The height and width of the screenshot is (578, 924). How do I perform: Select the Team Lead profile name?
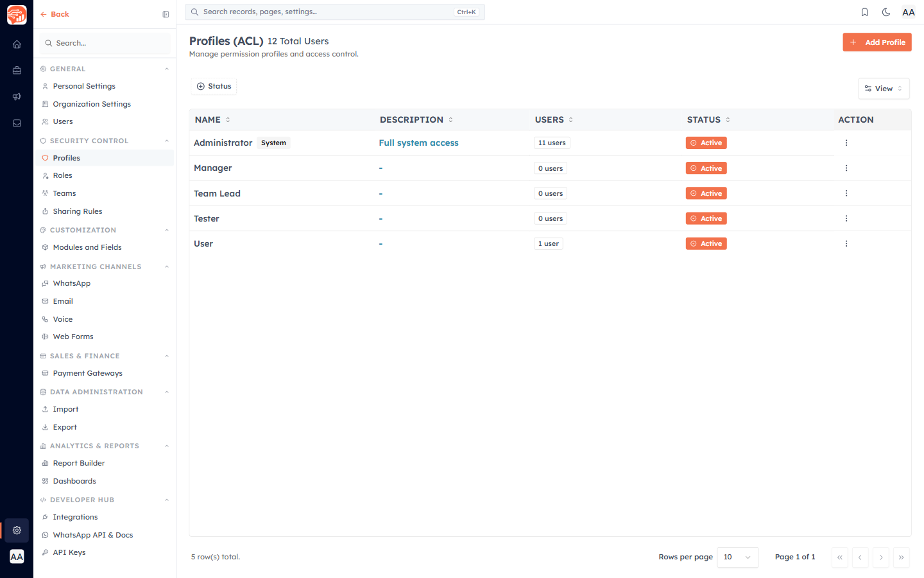[217, 193]
